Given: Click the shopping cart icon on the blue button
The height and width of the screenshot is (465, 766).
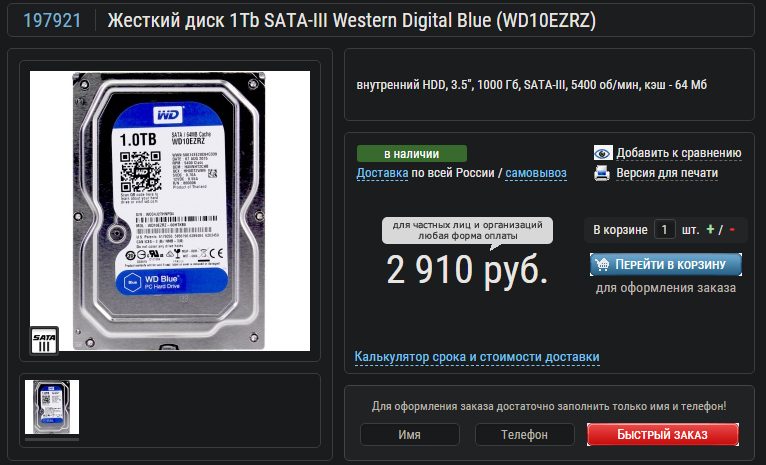Looking at the screenshot, I should pyautogui.click(x=602, y=264).
